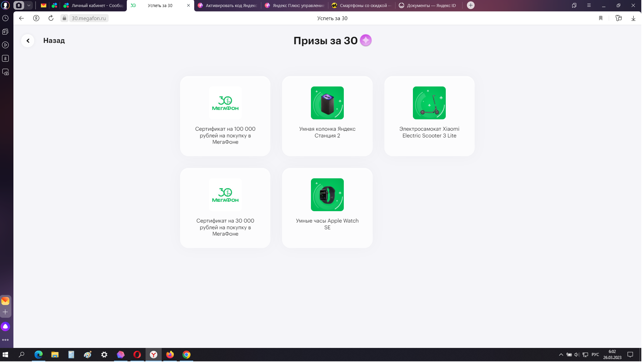The image size is (644, 362).
Task: Open File Explorer from the taskbar
Action: pyautogui.click(x=55, y=355)
